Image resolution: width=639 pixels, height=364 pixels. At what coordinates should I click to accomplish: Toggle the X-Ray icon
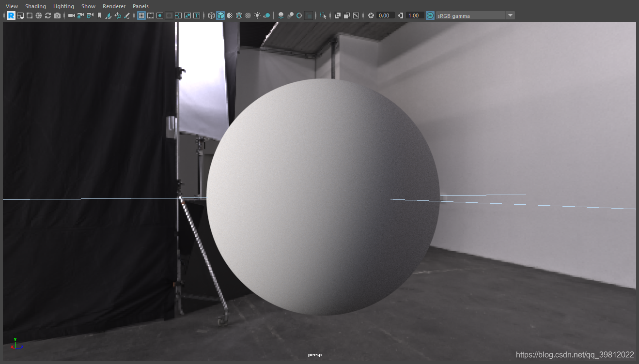point(338,15)
